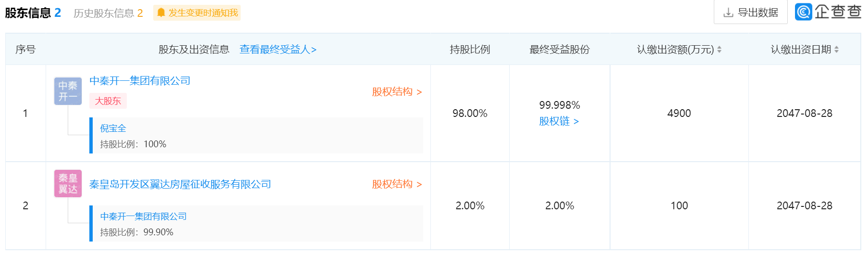
Task: Click the 中秦开一 company logo thumbnail
Action: pos(68,91)
